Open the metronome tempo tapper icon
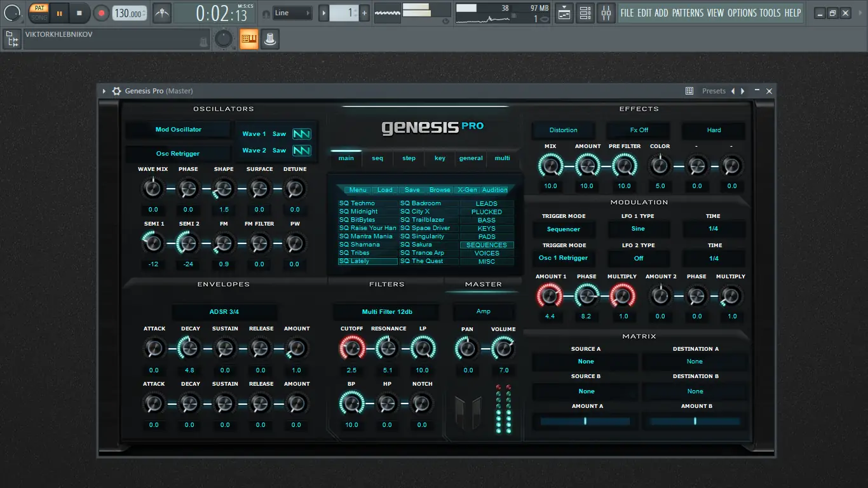868x488 pixels. (x=162, y=13)
